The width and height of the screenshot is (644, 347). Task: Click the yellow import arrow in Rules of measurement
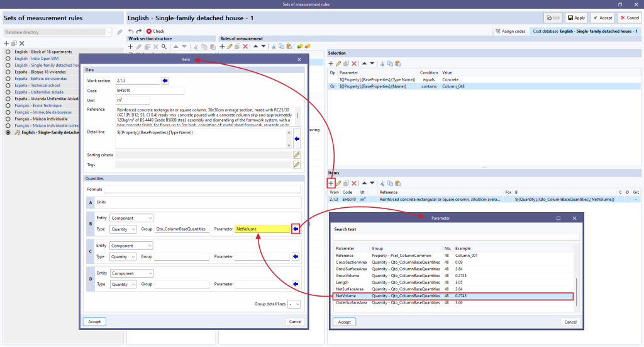299,47
